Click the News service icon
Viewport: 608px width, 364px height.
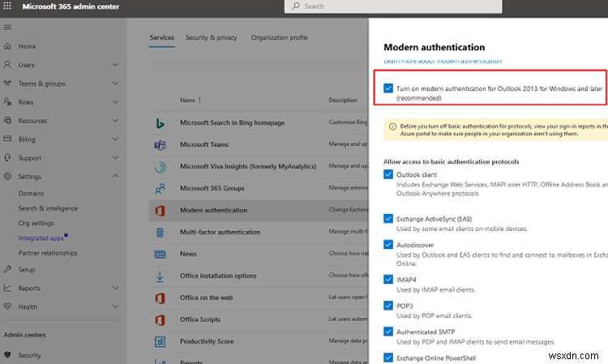160,255
